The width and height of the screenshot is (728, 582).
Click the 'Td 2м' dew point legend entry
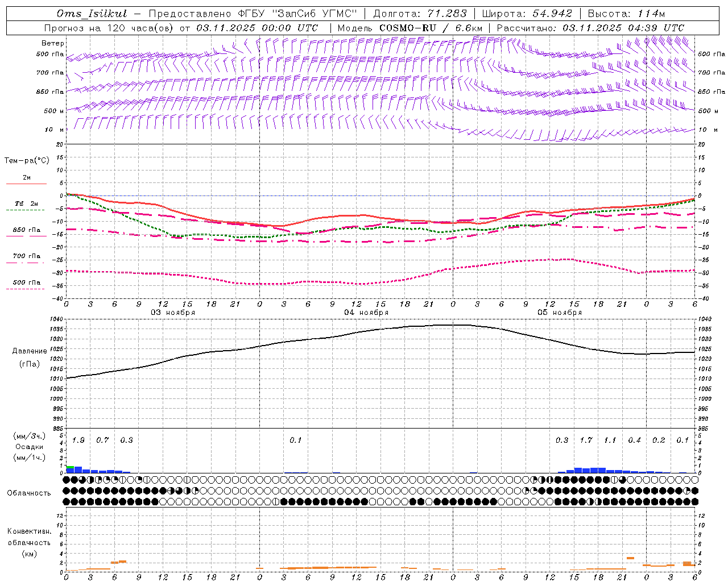tap(26, 203)
